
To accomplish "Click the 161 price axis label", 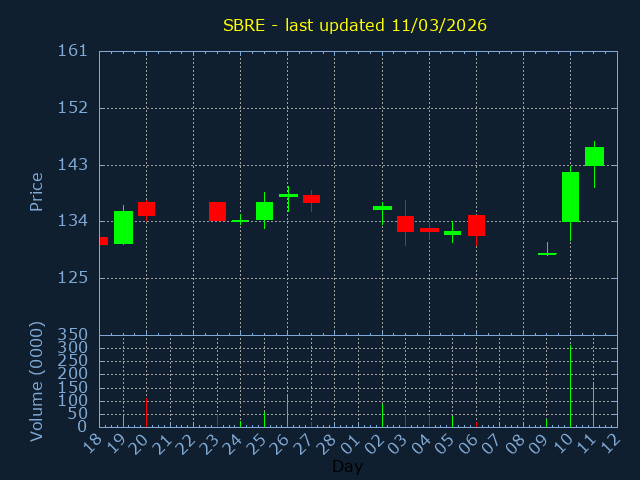I will click(78, 51).
